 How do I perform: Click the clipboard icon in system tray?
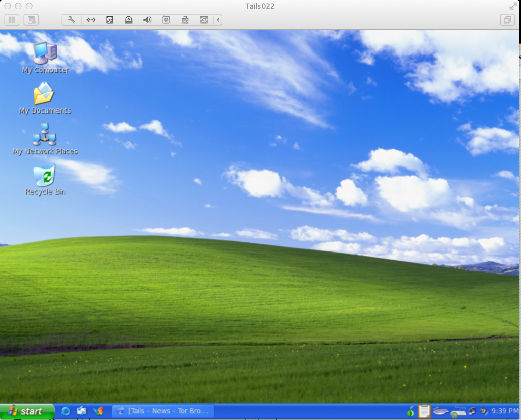[x=424, y=411]
